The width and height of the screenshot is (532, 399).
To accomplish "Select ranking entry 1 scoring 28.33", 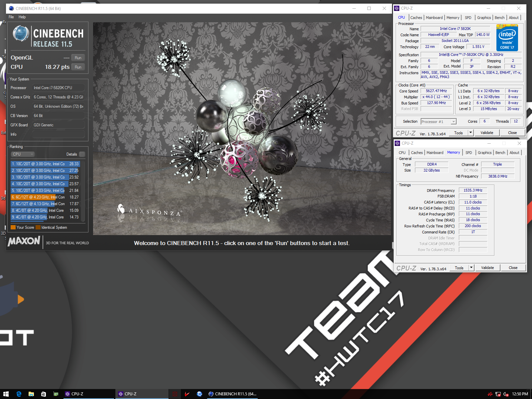I will 45,164.
